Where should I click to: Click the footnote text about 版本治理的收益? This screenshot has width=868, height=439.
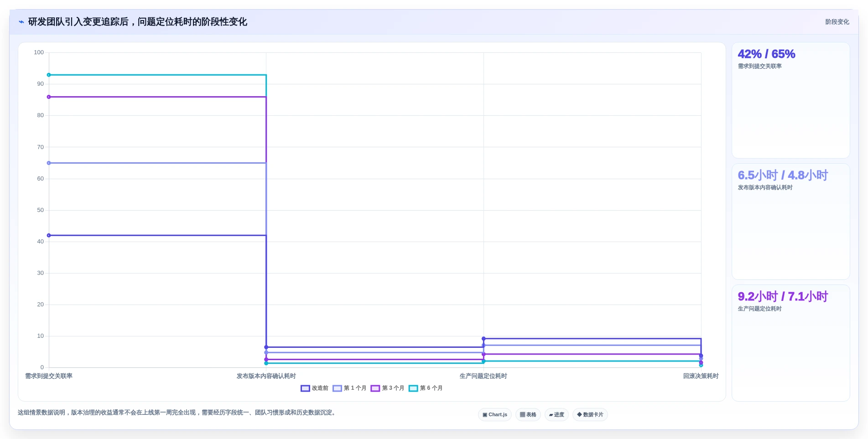click(x=178, y=413)
